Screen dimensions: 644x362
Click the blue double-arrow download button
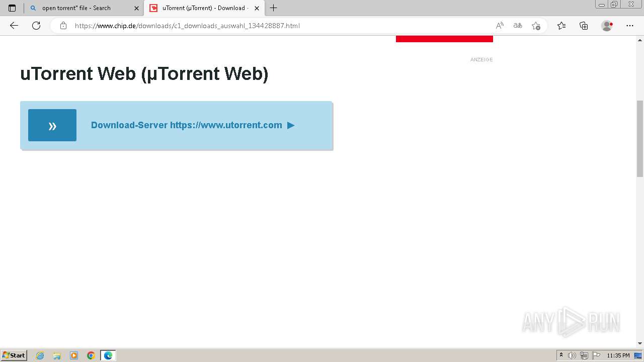52,125
